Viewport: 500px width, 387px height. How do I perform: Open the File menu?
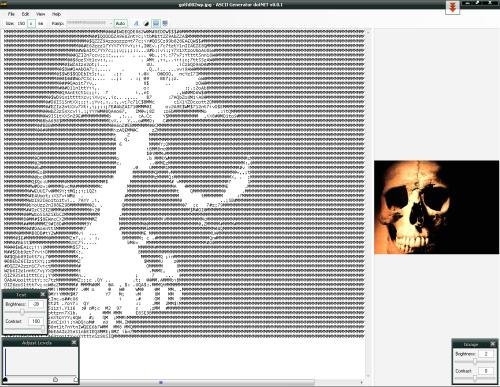coord(11,14)
